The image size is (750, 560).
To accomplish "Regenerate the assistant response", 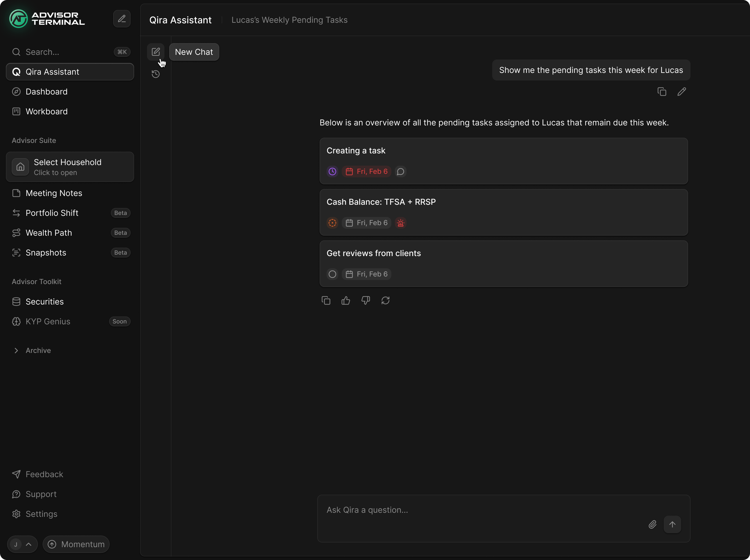I will 385,300.
